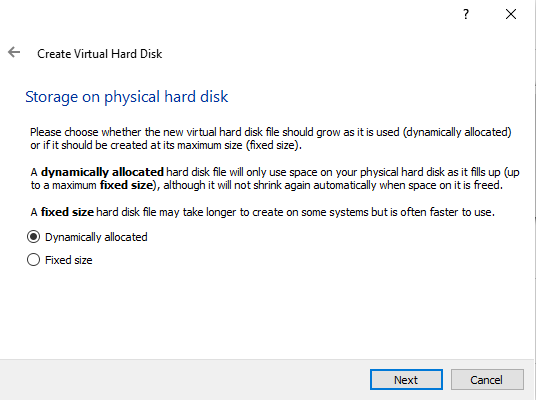The width and height of the screenshot is (536, 400).
Task: Click the 'Please choose whether' intro paragraph
Action: [271, 138]
